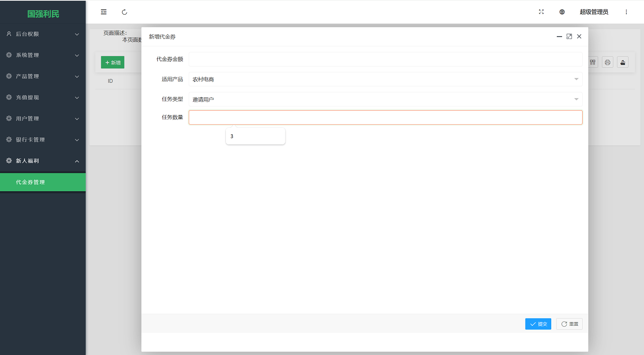
Task: Collapse the sidebar with the hamburger icon
Action: tap(103, 12)
